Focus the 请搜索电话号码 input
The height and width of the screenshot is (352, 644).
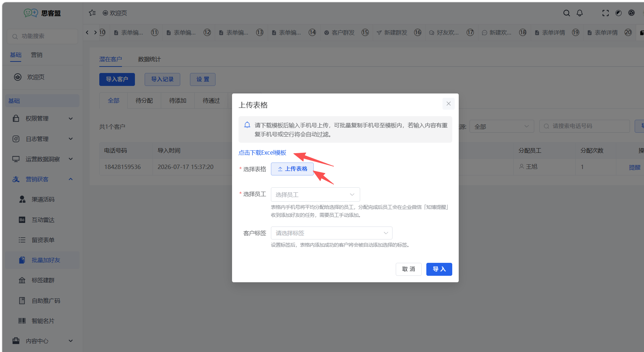(585, 126)
